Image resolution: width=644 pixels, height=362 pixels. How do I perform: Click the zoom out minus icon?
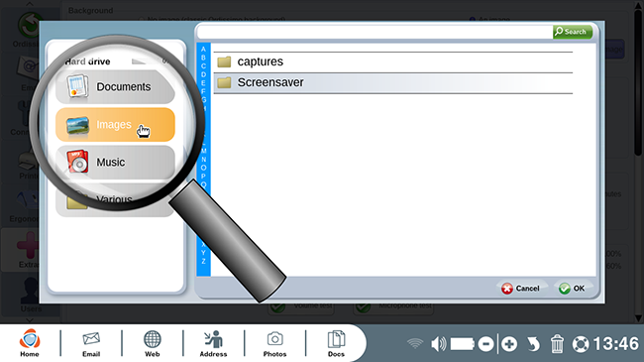485,344
